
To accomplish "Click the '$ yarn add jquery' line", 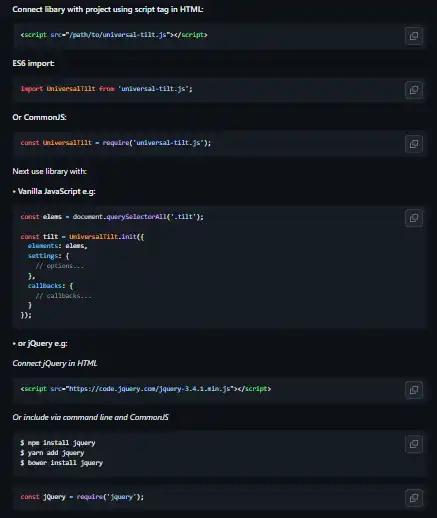I will point(52,453).
